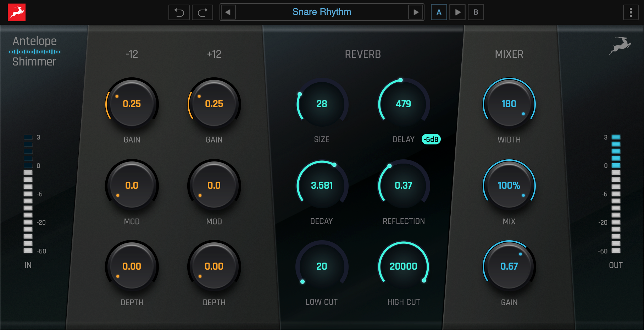The height and width of the screenshot is (330, 644).
Task: Switch to the A preset slot
Action: [439, 12]
